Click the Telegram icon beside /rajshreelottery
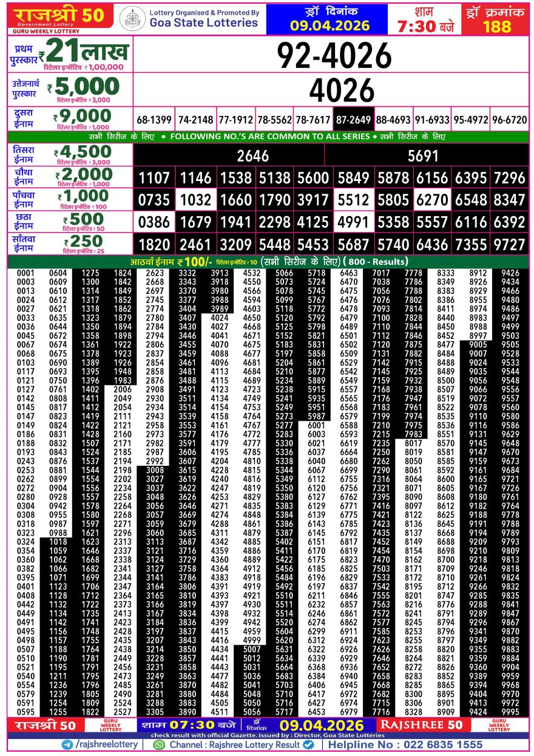 tap(66, 744)
